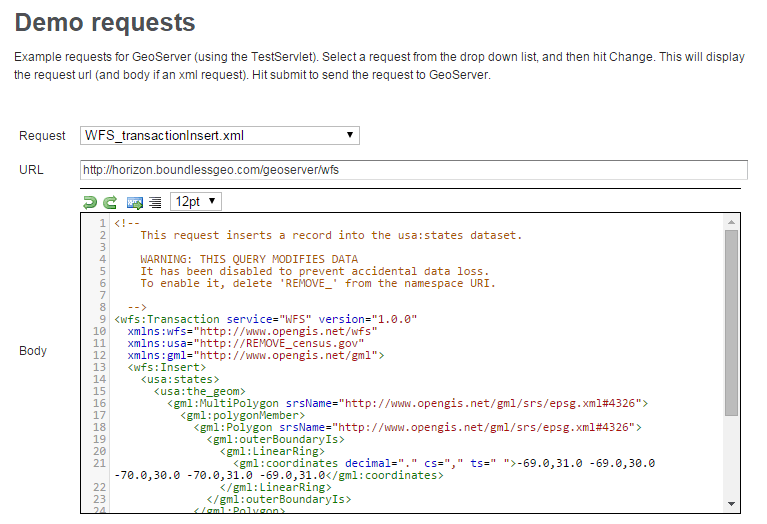Click the scrollbar down arrow in editor

click(x=731, y=504)
